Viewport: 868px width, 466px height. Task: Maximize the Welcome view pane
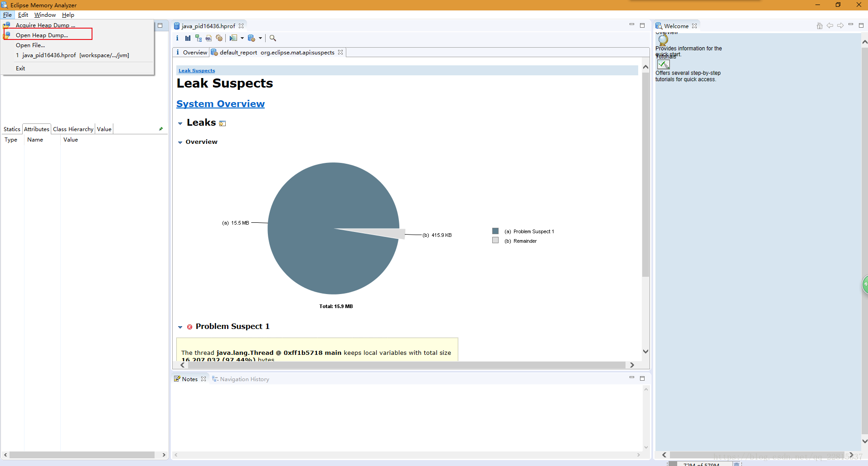pos(861,25)
